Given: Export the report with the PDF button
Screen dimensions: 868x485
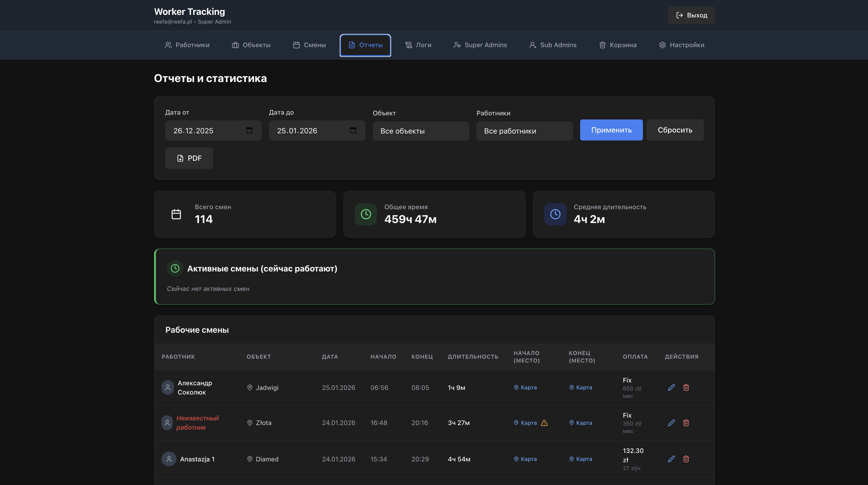Looking at the screenshot, I should 189,158.
